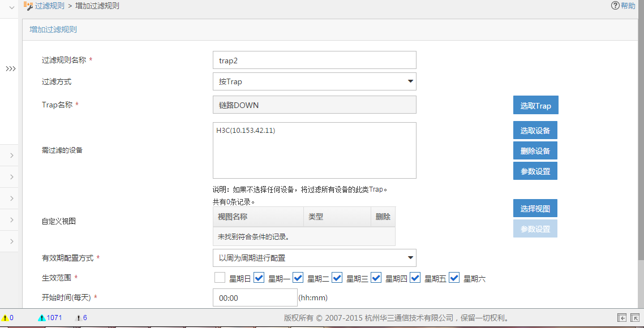Collapse the top-left sidebar chevron
Screen dimensions: 644x328
pyautogui.click(x=11, y=7)
